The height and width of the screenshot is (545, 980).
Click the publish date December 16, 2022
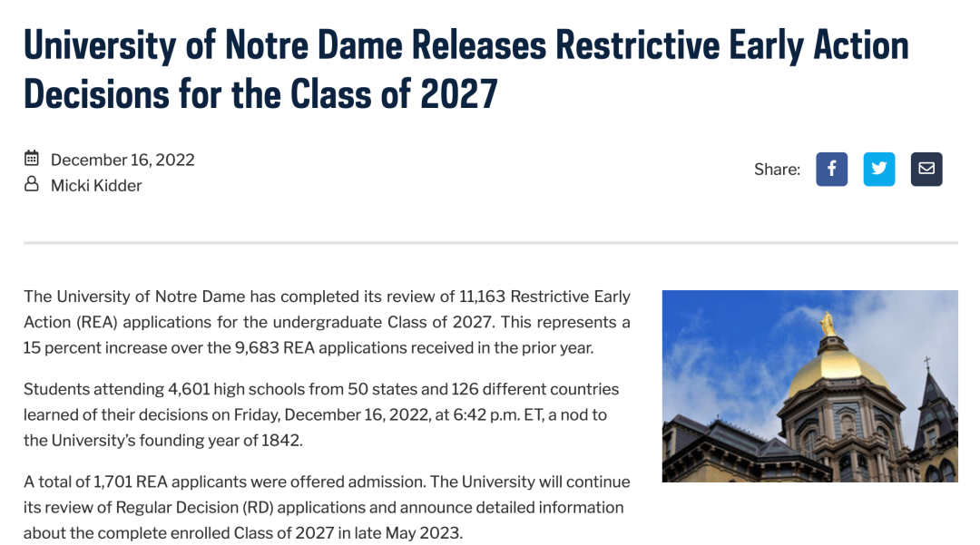click(122, 160)
